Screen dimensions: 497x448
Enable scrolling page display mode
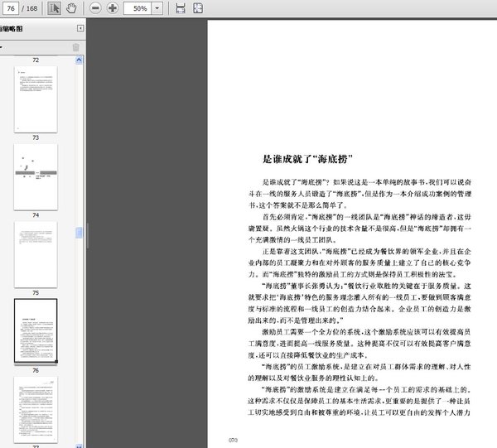coord(181,8)
